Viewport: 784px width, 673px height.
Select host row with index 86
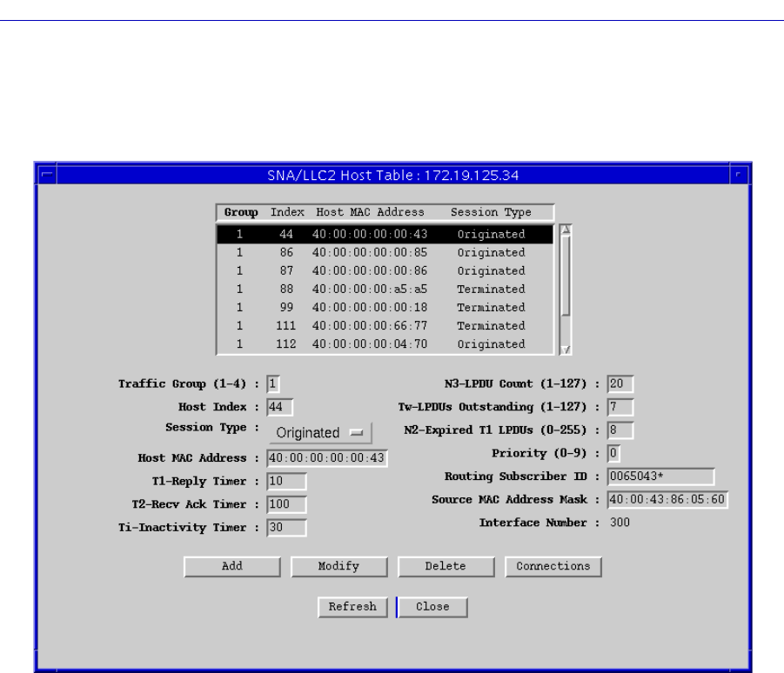pos(385,253)
